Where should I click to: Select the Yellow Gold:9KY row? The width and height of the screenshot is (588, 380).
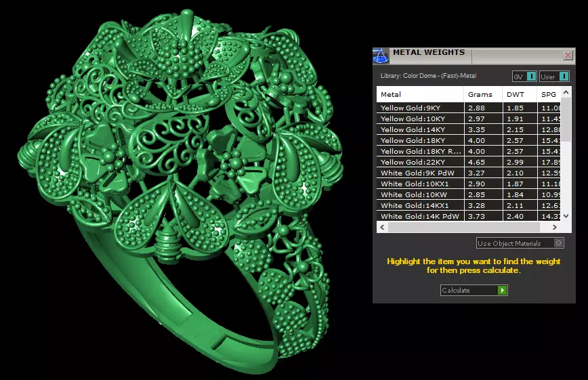(x=468, y=108)
